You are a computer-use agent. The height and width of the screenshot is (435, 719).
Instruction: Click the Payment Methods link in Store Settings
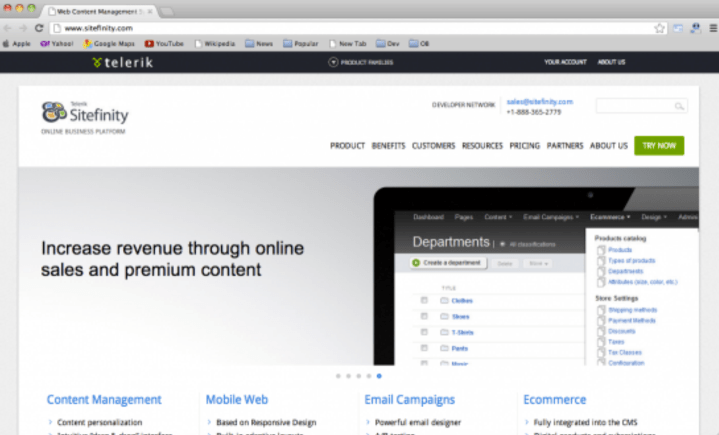pos(632,320)
